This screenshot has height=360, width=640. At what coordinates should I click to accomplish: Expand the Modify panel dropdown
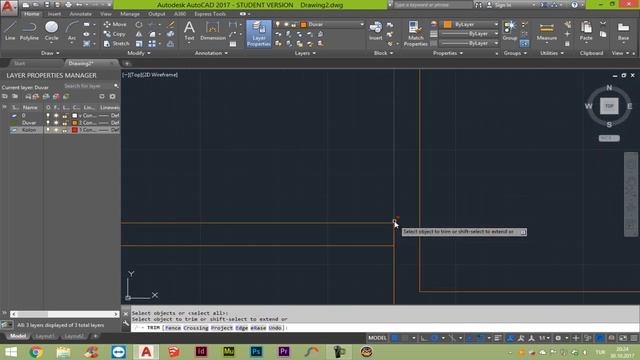click(x=139, y=53)
